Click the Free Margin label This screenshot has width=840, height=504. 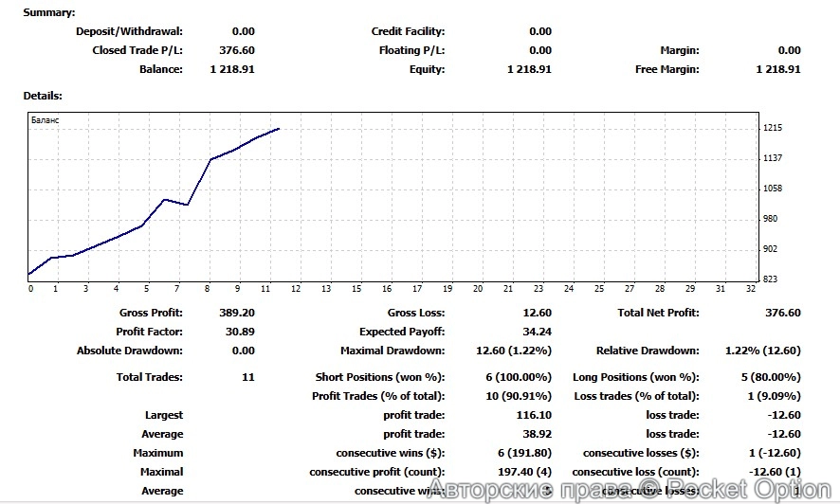[667, 69]
